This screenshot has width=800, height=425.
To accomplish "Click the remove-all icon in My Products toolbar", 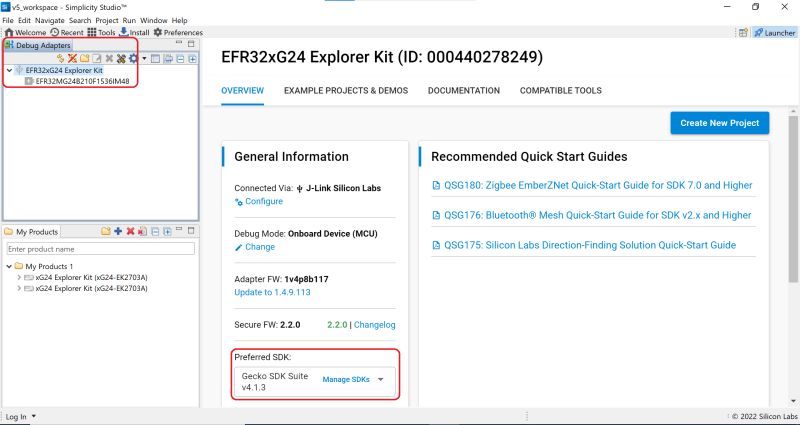I will tap(142, 231).
